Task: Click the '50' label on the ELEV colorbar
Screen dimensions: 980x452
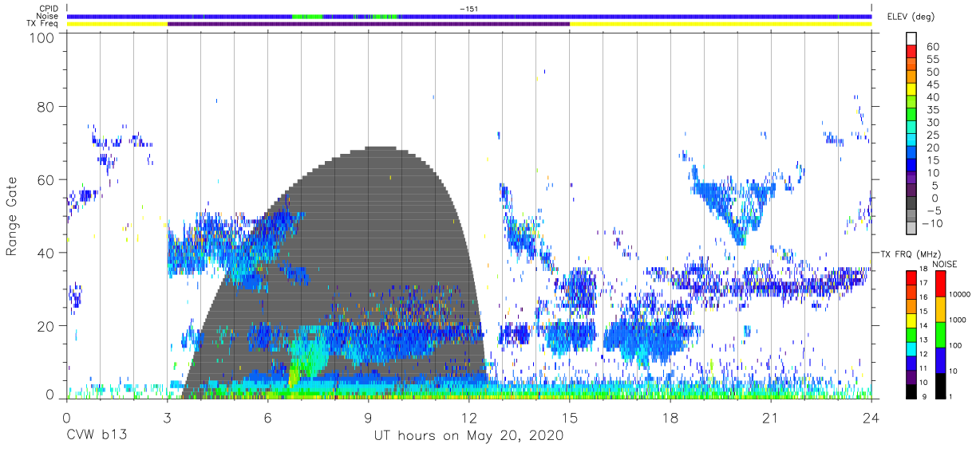Action: pyautogui.click(x=932, y=72)
